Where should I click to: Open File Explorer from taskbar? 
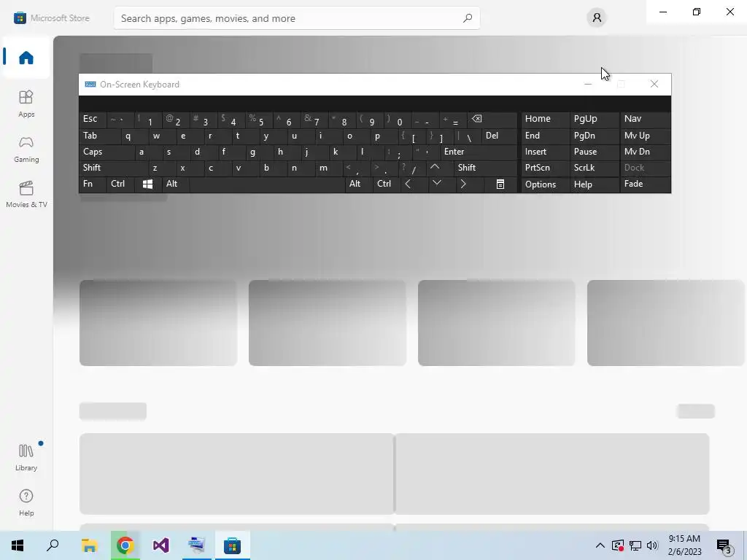point(89,545)
